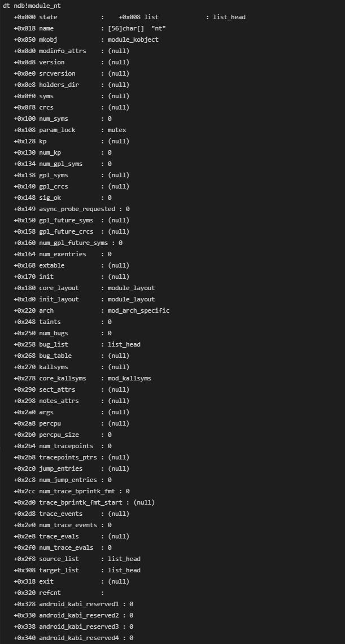Open the list_head type of target_list
Screen dimensions: 345x644
(x=124, y=570)
